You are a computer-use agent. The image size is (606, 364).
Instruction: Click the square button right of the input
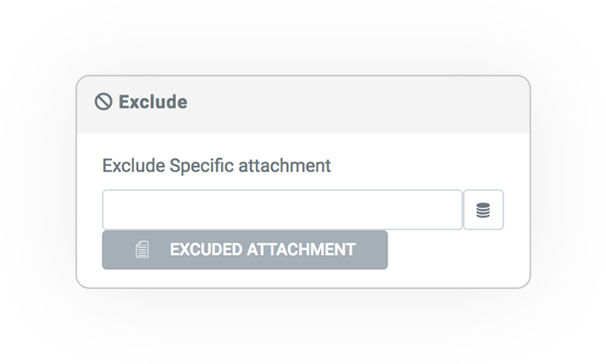tap(483, 210)
